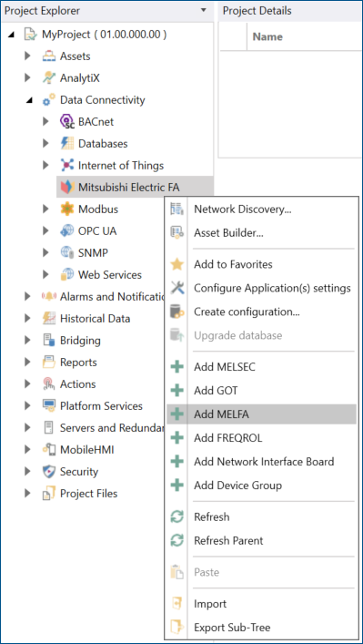Image resolution: width=363 pixels, height=644 pixels.
Task: Choose Export Sub-Tree from context menu
Action: click(x=263, y=628)
